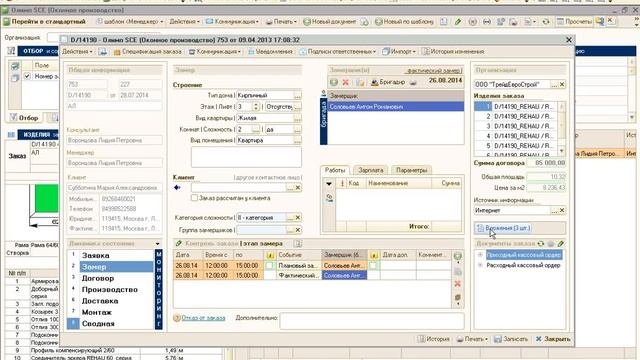Open Спецификация заказа

[147, 52]
